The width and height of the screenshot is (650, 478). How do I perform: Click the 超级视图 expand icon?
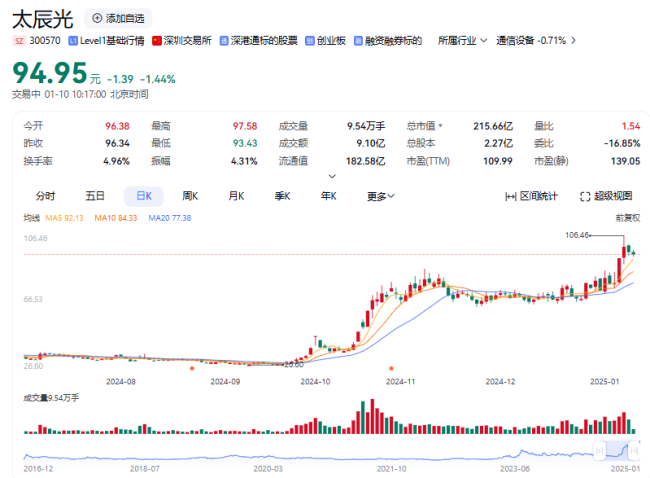pyautogui.click(x=585, y=197)
